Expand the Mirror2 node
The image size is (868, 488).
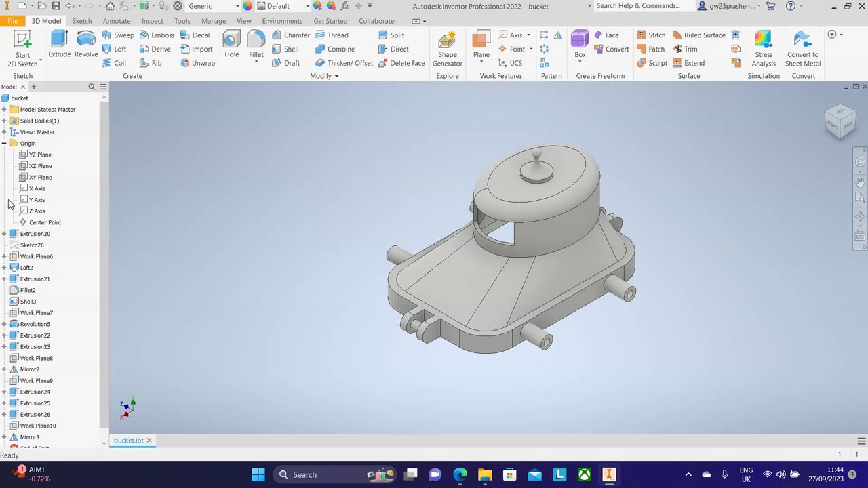coord(4,369)
